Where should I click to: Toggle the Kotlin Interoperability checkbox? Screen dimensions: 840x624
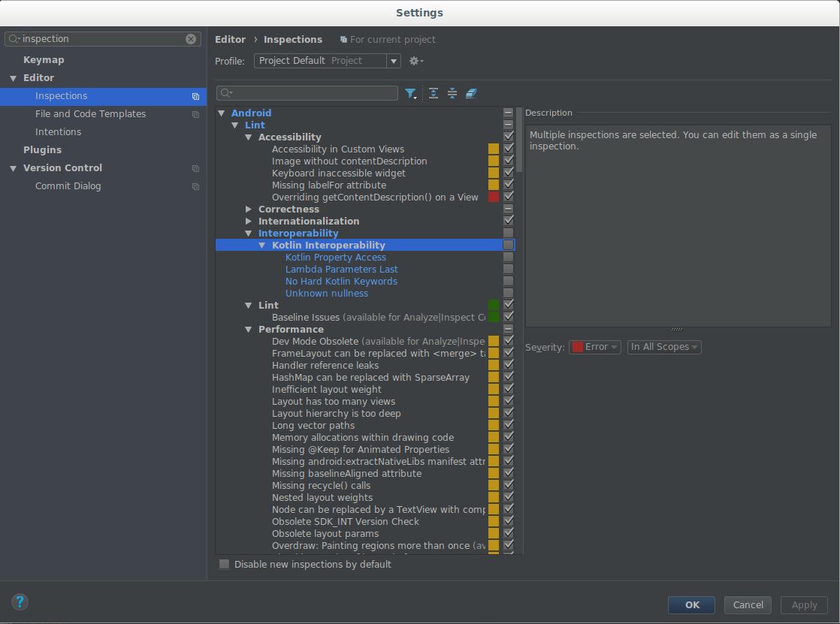(509, 245)
